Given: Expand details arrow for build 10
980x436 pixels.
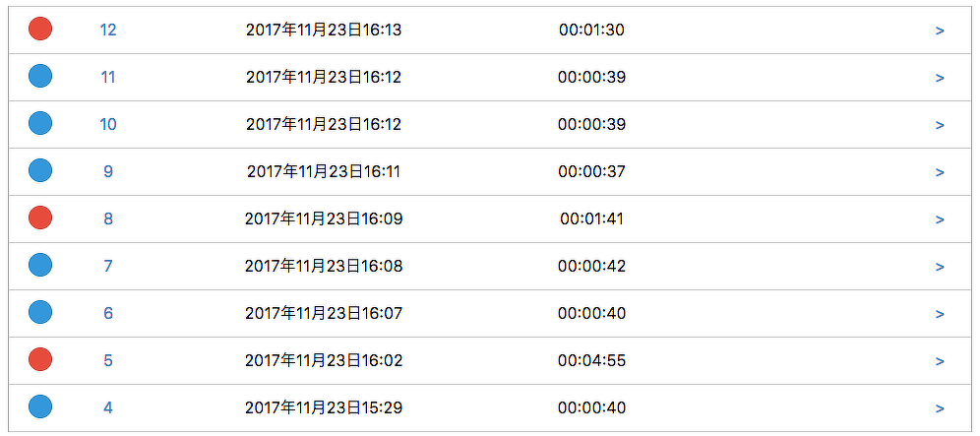Looking at the screenshot, I should (940, 125).
